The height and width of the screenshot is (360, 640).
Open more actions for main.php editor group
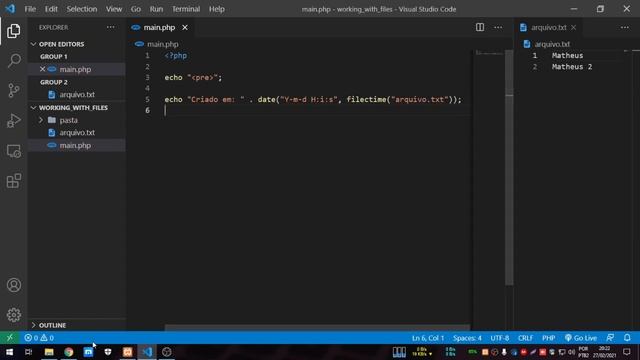tap(498, 27)
